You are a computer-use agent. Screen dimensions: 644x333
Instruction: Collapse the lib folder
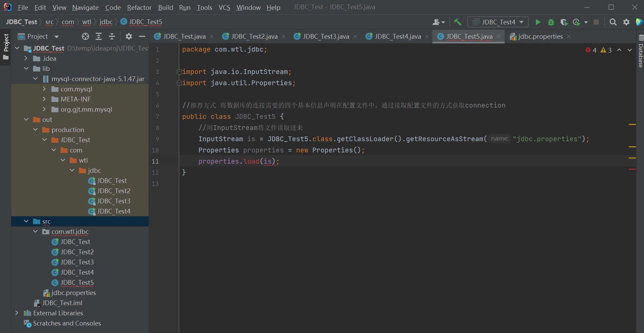tap(26, 69)
